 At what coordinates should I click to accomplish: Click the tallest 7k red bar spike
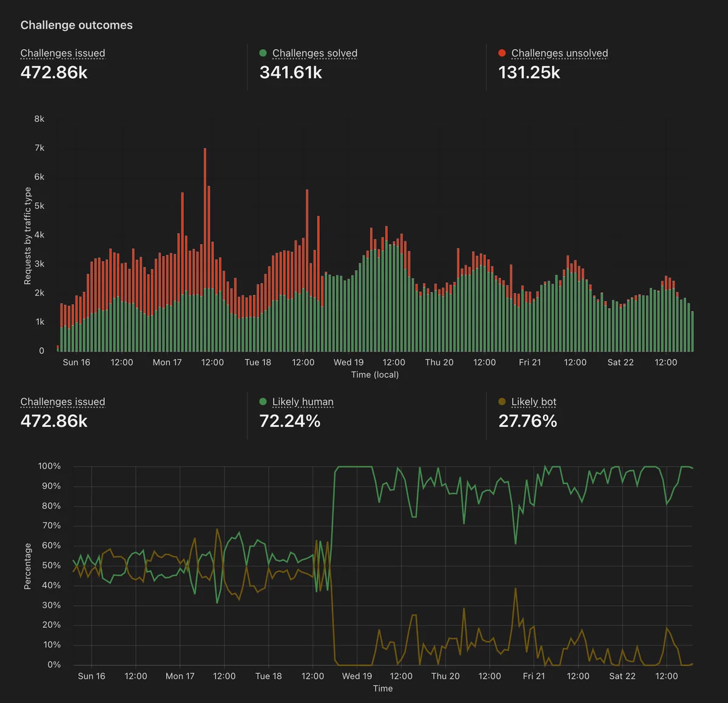pyautogui.click(x=205, y=219)
